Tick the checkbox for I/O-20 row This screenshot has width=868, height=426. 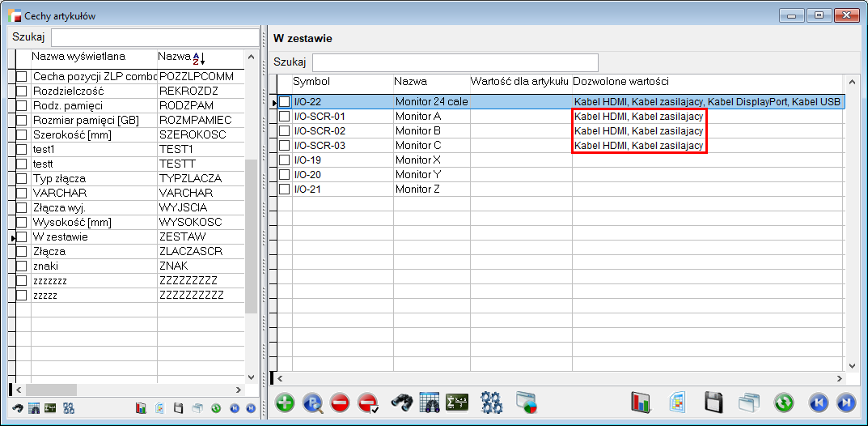pyautogui.click(x=285, y=174)
